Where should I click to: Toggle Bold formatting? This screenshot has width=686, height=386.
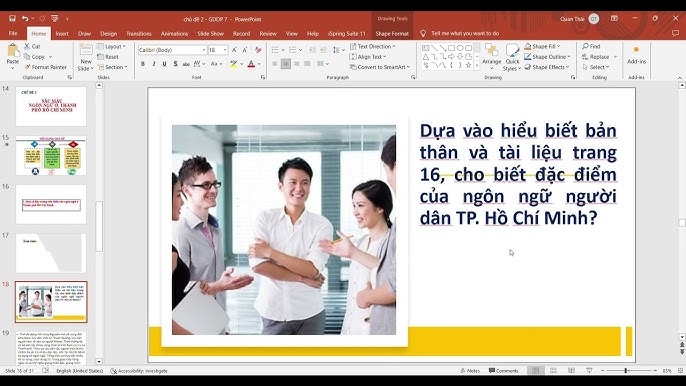coord(143,64)
